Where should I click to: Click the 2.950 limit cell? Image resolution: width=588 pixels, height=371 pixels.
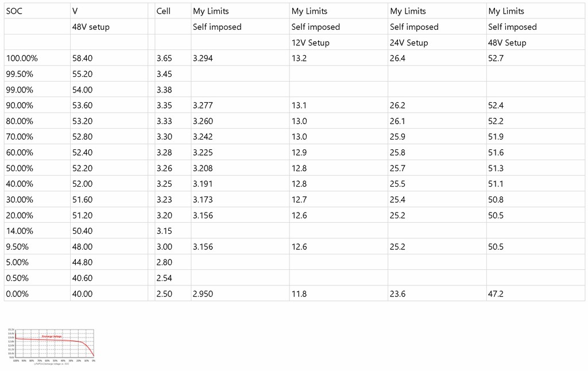240,293
